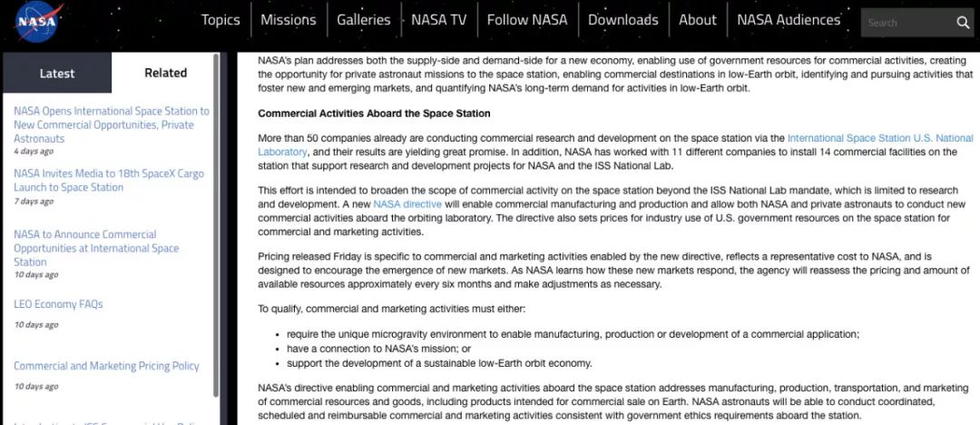Open the Galleries menu
Screen dimensions: 980x425
(363, 20)
